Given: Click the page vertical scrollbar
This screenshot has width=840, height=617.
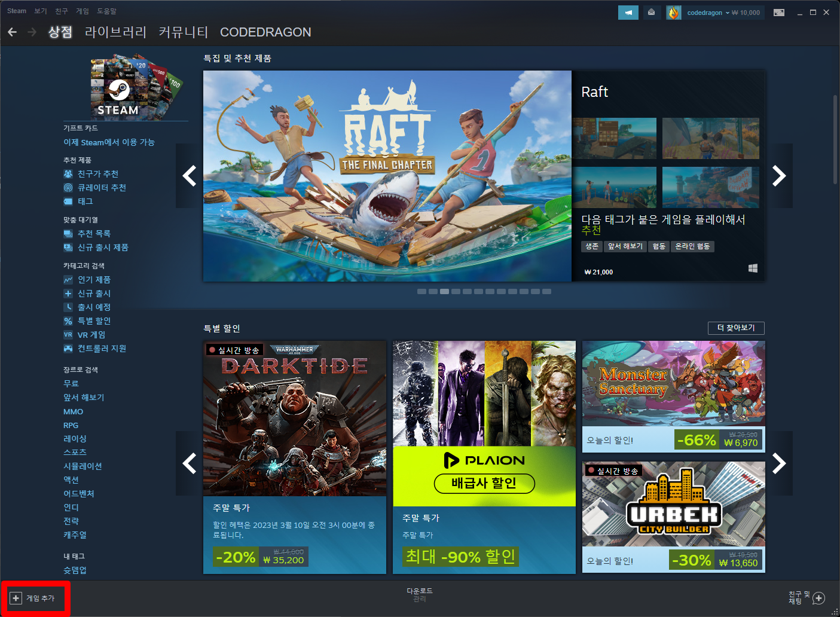Looking at the screenshot, I should 835,139.
